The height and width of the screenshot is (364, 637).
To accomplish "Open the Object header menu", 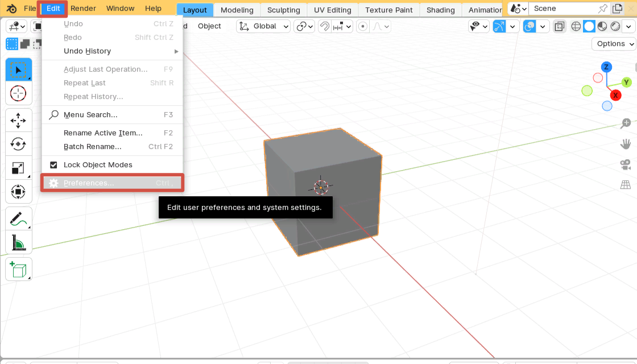I will coord(209,26).
